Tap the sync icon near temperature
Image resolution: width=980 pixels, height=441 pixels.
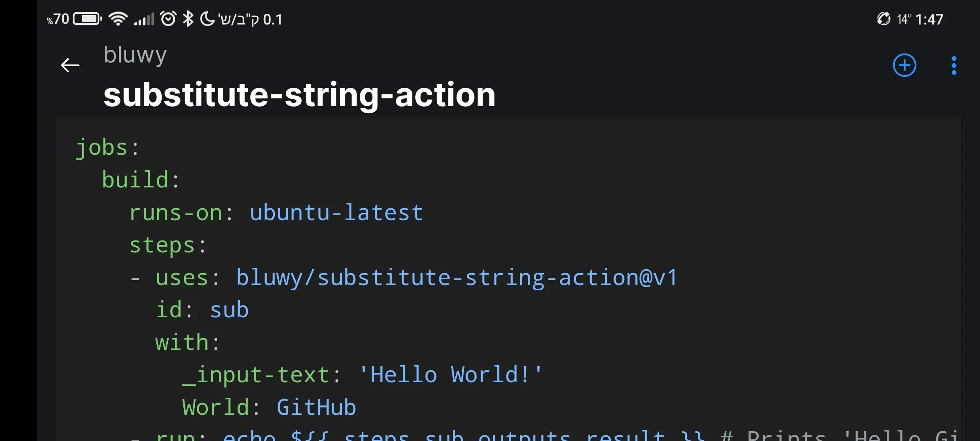tap(884, 19)
